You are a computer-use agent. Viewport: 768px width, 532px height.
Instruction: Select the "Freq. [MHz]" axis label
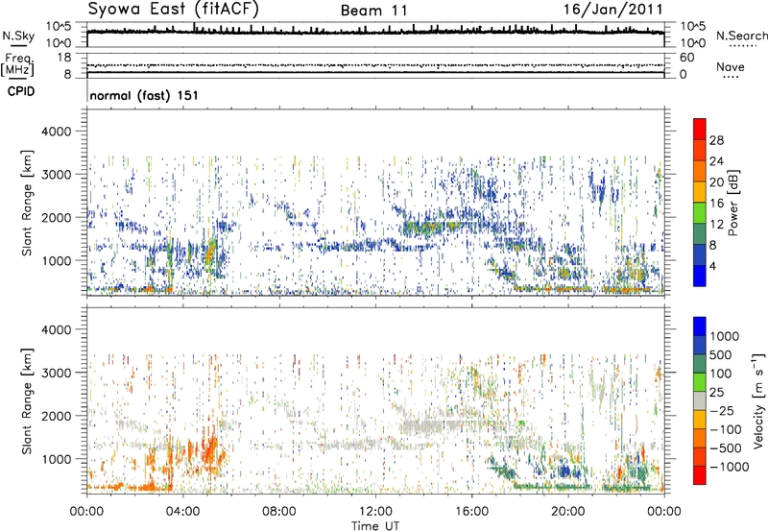(17, 64)
